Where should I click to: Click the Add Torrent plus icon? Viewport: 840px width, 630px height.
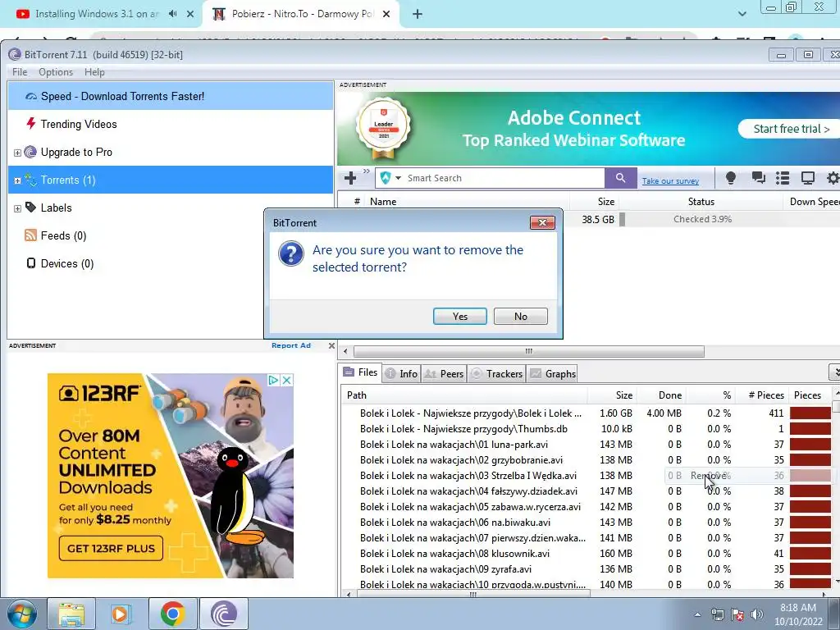click(350, 178)
